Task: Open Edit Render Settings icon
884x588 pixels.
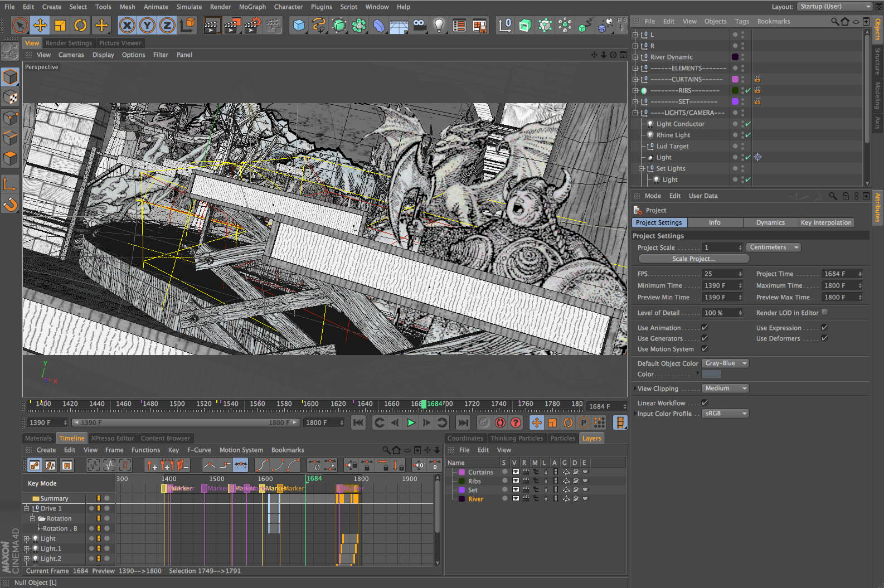Action: click(x=252, y=25)
